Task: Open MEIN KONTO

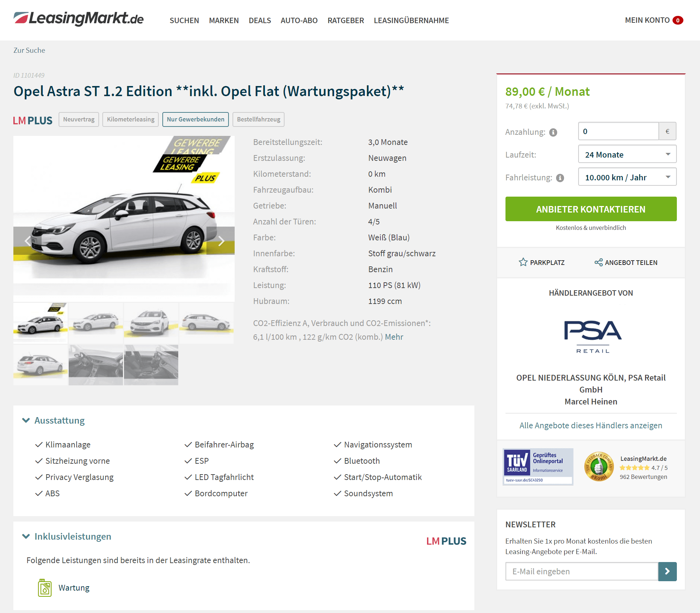Action: tap(647, 20)
